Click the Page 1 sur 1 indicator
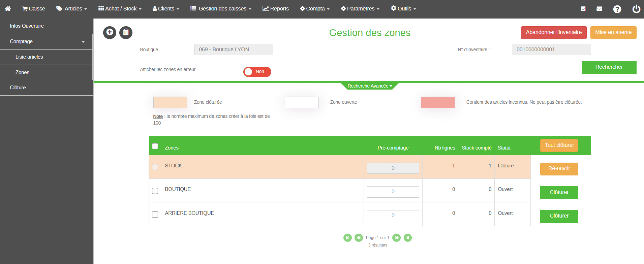 [x=377, y=238]
